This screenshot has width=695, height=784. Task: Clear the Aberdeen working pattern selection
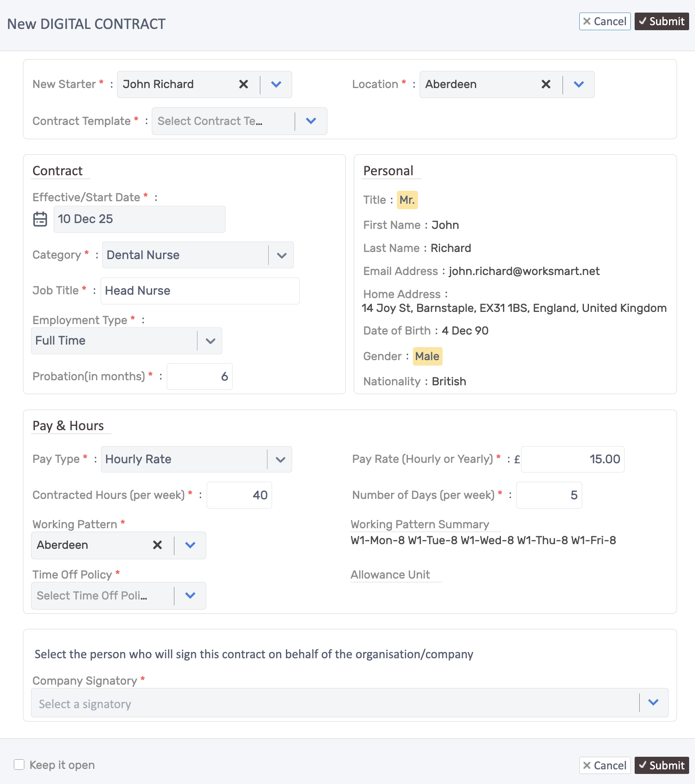click(157, 545)
